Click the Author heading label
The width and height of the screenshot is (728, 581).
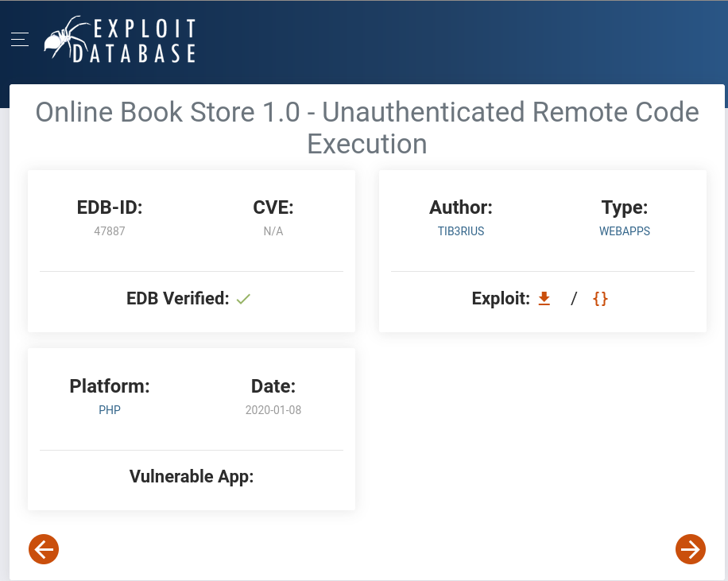461,208
